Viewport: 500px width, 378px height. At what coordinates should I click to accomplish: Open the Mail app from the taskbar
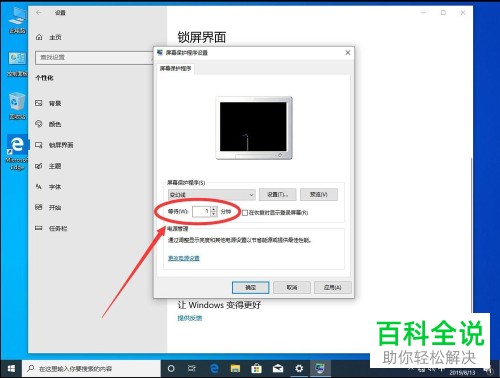coord(278,369)
